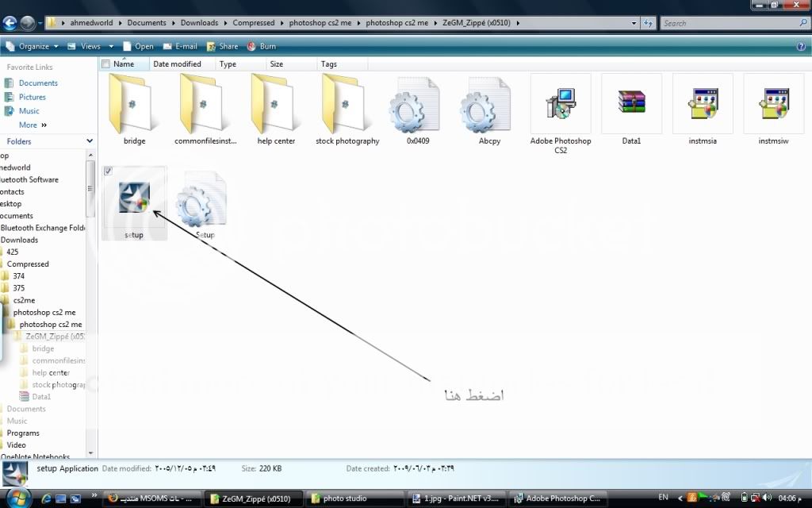Open the Organize dropdown menu
Image resolution: width=812 pixels, height=508 pixels.
click(x=34, y=46)
